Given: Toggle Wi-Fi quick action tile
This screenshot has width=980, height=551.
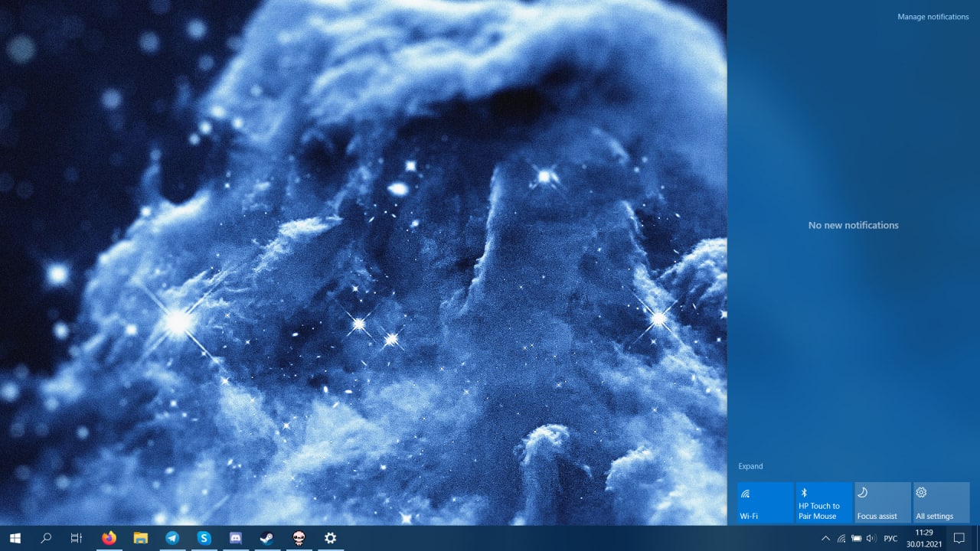Looking at the screenshot, I should (x=766, y=503).
